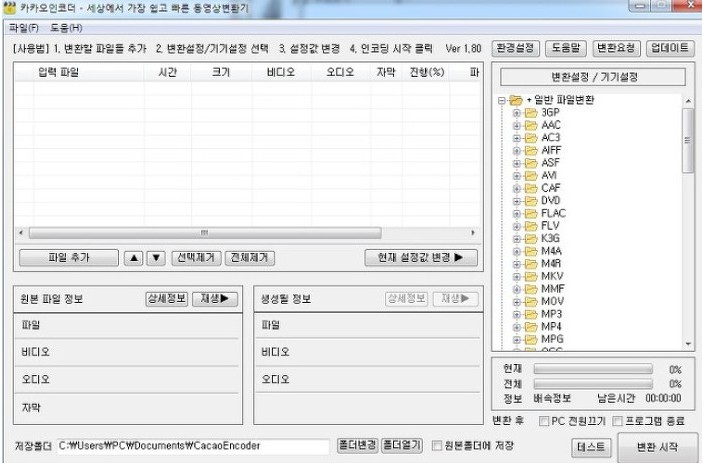Click the MP4 folder icon
Screen dimensions: 703x464
point(531,326)
